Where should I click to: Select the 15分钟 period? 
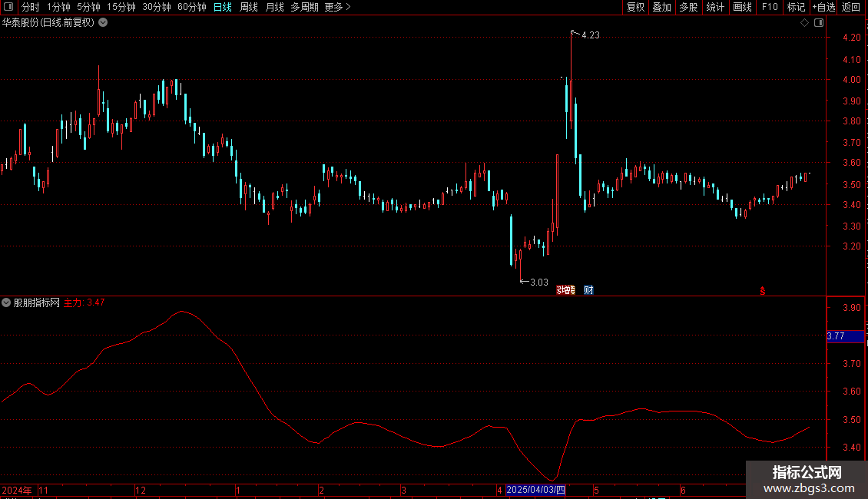pos(121,7)
